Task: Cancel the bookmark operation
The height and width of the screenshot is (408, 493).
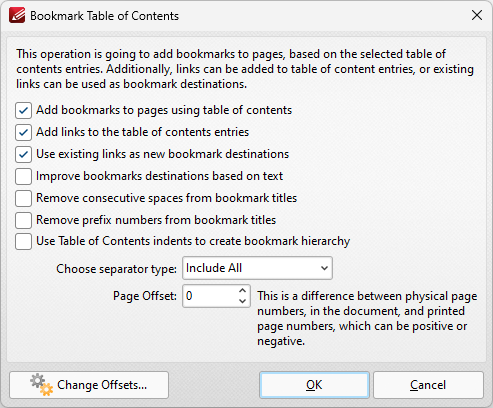Action: coord(428,385)
